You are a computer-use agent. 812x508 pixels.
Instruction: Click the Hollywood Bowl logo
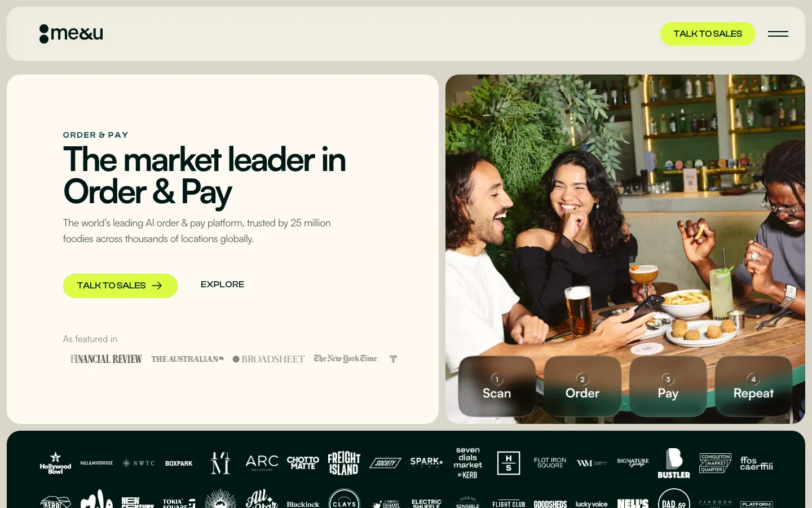[55, 463]
